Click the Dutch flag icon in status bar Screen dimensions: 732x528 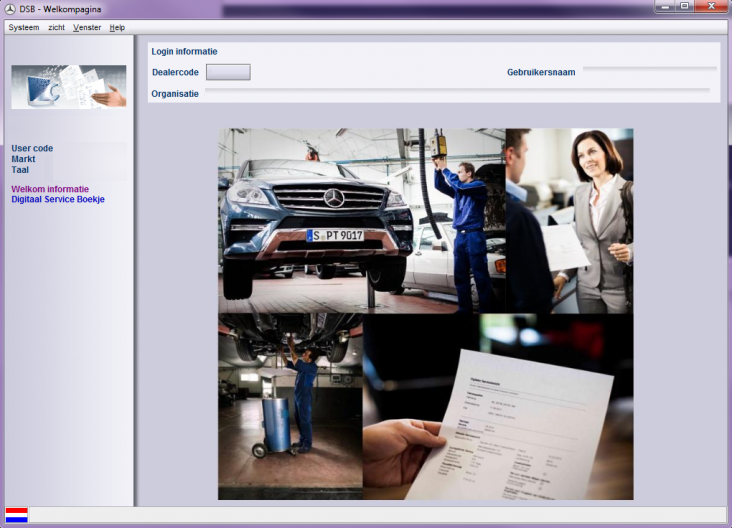pos(16,515)
